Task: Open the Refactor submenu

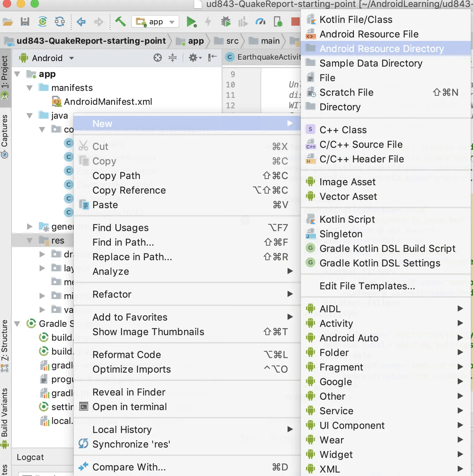Action: [x=187, y=294]
